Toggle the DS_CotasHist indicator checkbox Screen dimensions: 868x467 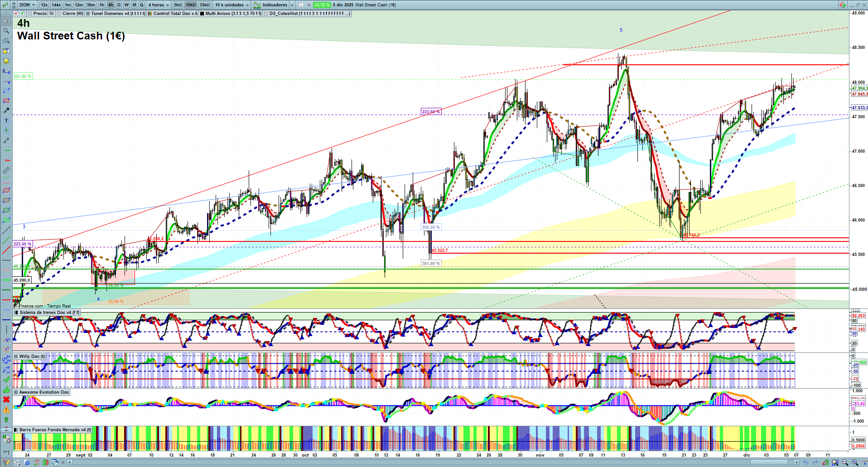pyautogui.click(x=266, y=14)
